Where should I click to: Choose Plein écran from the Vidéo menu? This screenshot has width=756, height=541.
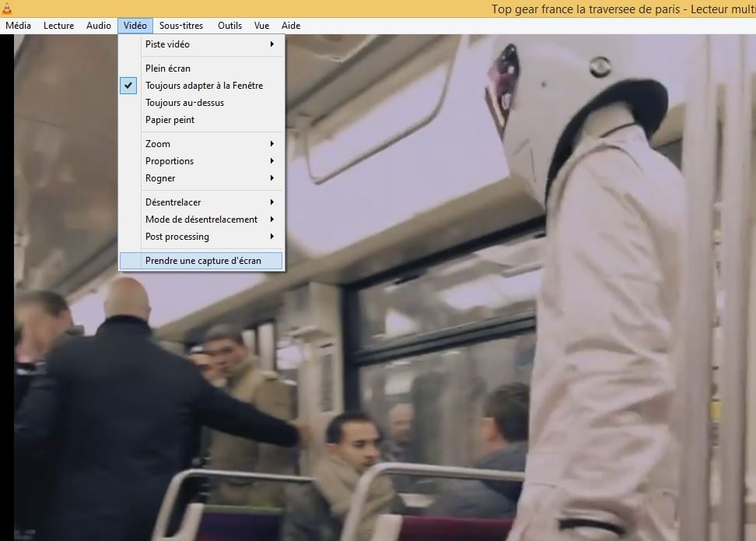pos(201,69)
